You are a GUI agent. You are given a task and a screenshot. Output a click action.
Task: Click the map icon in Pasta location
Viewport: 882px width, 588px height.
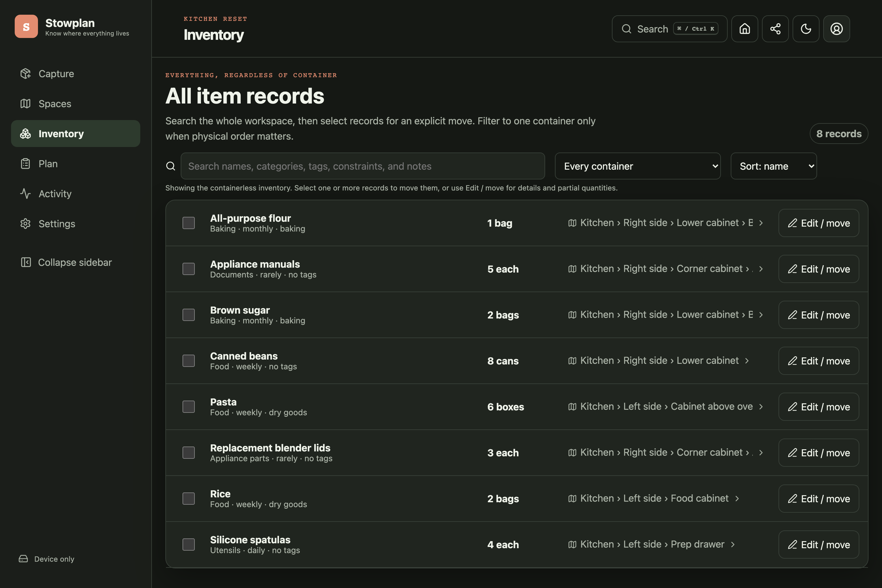pyautogui.click(x=572, y=406)
